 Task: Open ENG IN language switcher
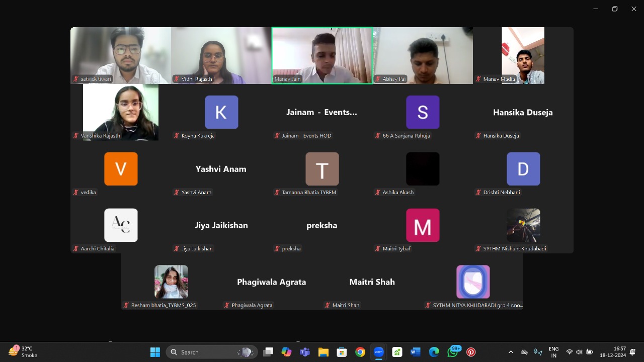coord(553,352)
